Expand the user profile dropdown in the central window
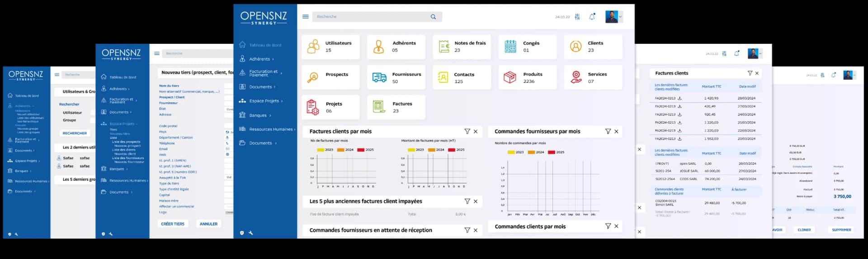 tap(620, 17)
